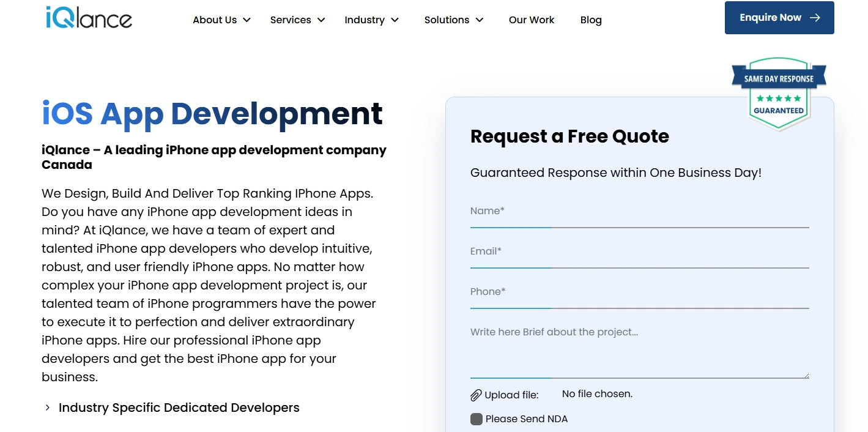Screen dimensions: 868x432
Task: Click 'Guaranteed Response within One Business Day!' text
Action: 616,173
